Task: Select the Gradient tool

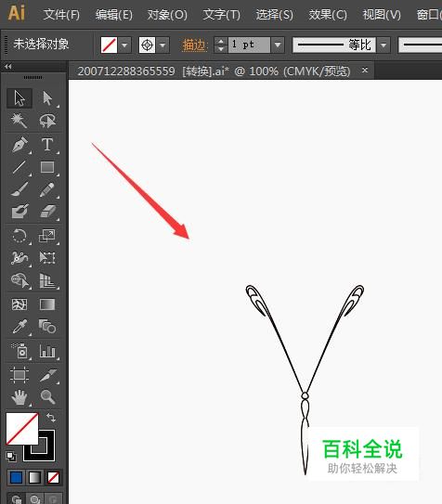Action: click(47, 304)
